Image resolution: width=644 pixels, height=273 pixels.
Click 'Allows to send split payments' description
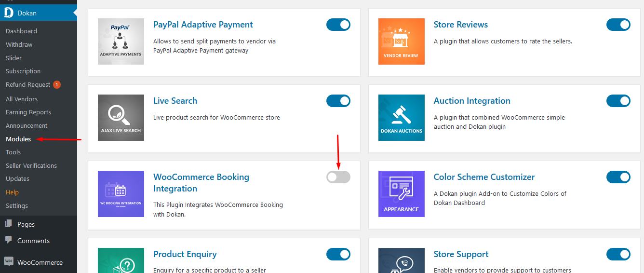tap(215, 46)
